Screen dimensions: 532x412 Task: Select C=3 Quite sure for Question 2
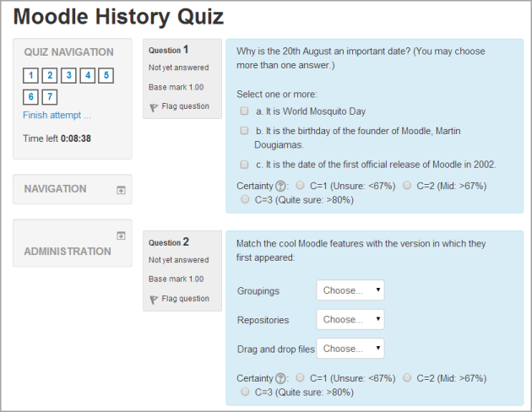pyautogui.click(x=246, y=393)
